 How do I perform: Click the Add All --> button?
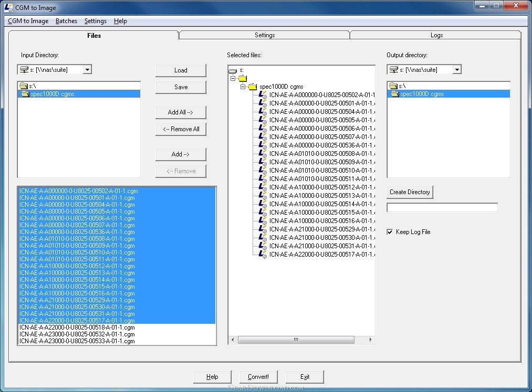(x=181, y=112)
